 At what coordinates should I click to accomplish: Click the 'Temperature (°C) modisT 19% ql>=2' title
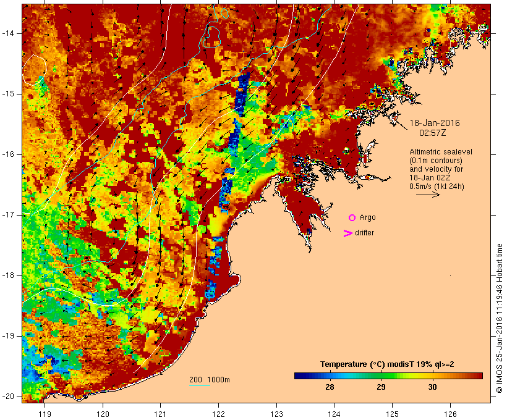tap(387, 364)
